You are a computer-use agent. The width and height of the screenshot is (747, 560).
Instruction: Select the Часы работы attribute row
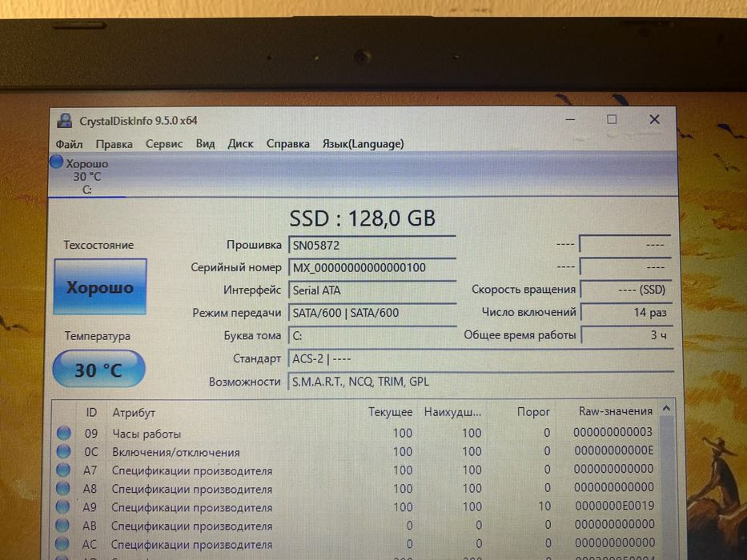click(x=355, y=433)
